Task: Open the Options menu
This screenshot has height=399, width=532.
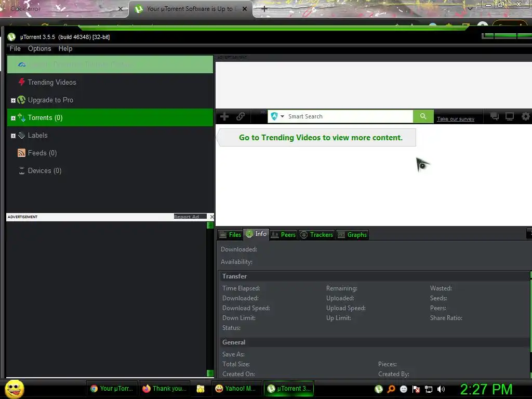Action: pos(39,48)
